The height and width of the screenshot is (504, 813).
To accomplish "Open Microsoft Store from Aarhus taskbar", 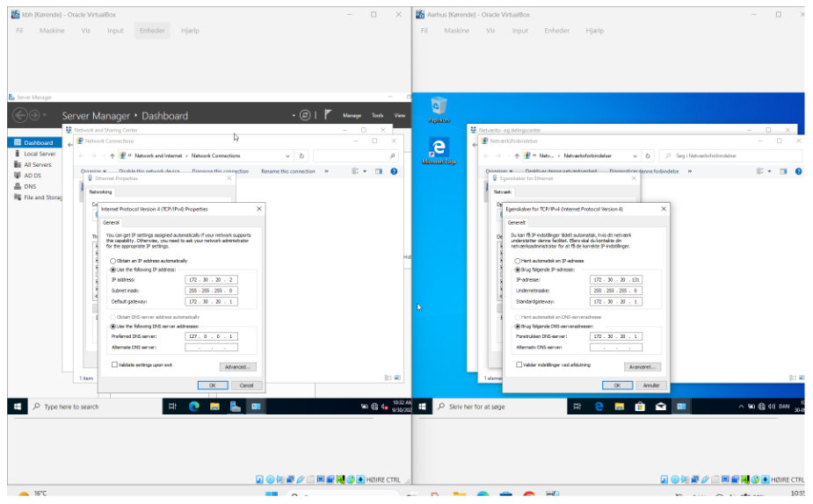I will point(640,407).
